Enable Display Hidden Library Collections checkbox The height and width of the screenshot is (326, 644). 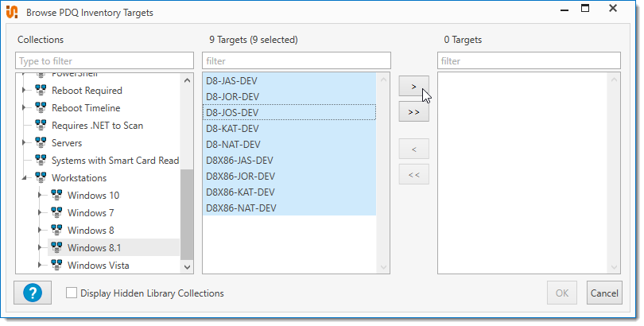72,293
